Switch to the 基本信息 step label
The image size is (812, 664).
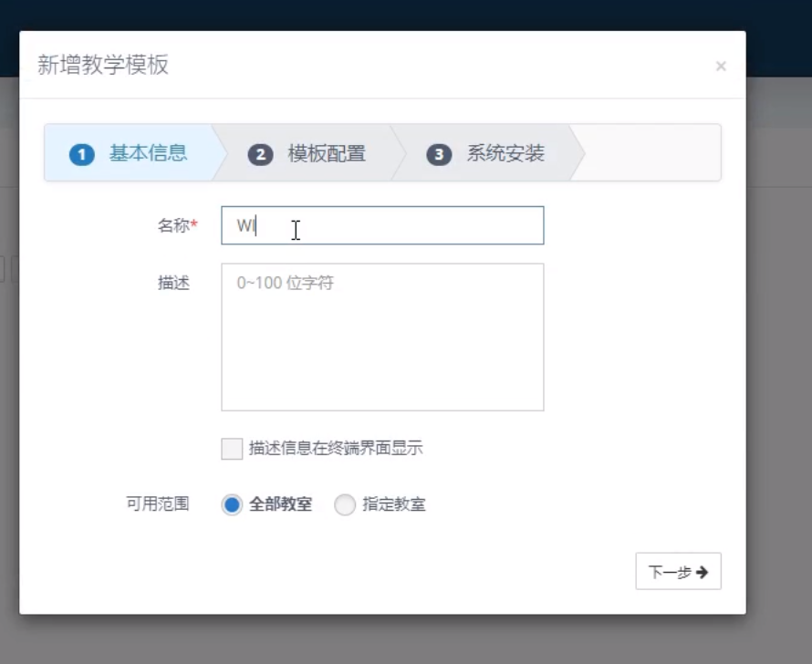tap(148, 153)
